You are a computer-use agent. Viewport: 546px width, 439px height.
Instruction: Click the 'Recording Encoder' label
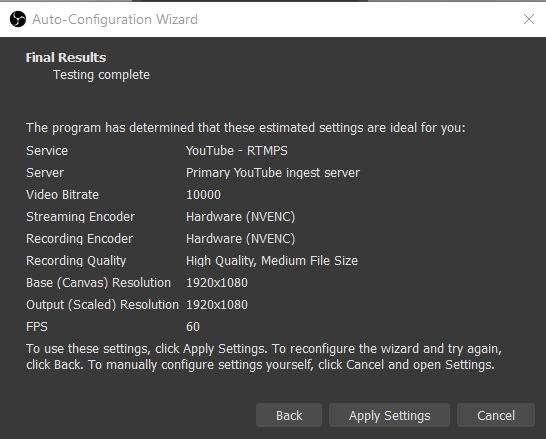tap(79, 239)
